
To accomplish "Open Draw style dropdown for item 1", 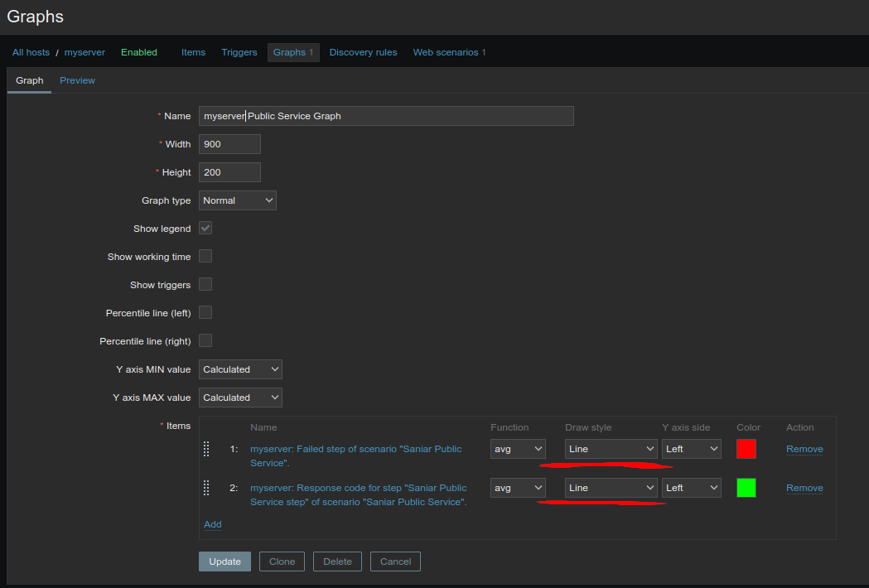I will [x=611, y=449].
